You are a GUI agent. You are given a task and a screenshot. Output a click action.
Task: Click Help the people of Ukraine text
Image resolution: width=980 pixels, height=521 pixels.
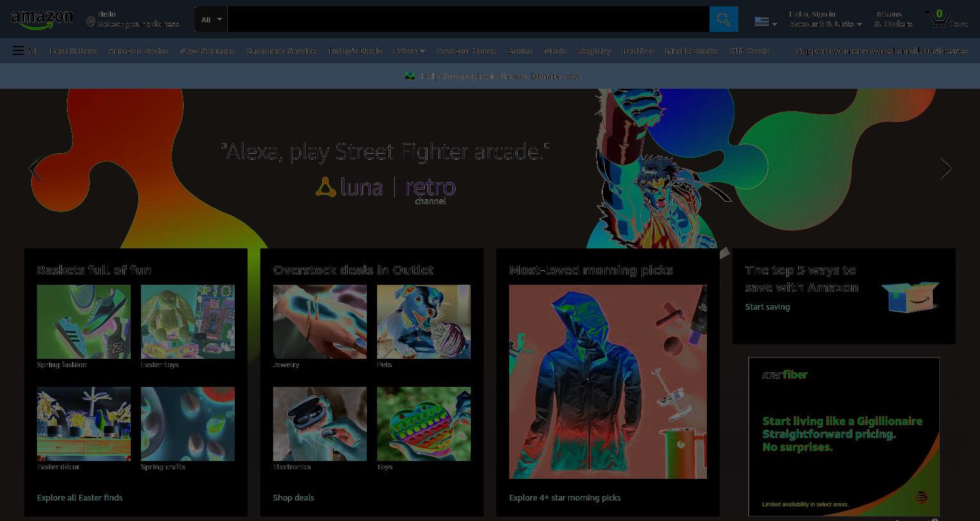tap(474, 76)
